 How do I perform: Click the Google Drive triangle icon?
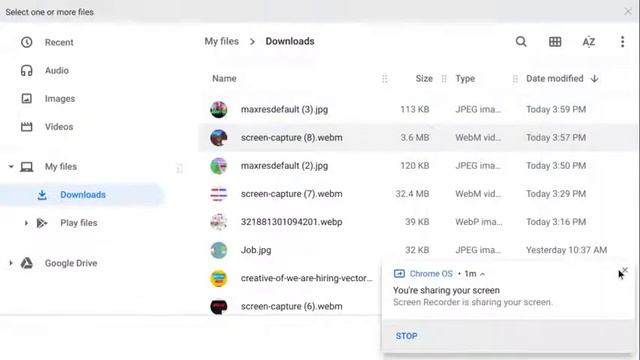pos(27,263)
